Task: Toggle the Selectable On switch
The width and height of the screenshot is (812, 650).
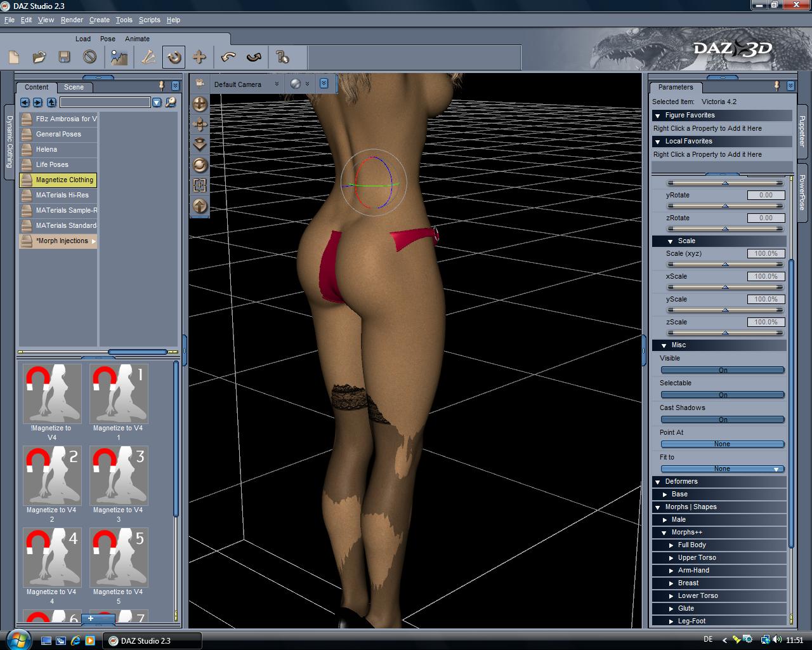Action: tap(723, 395)
